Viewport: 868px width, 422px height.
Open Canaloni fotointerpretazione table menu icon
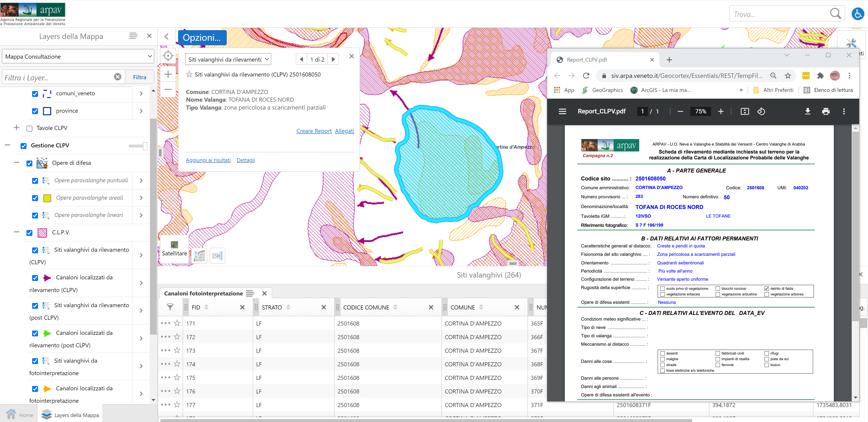click(x=250, y=293)
